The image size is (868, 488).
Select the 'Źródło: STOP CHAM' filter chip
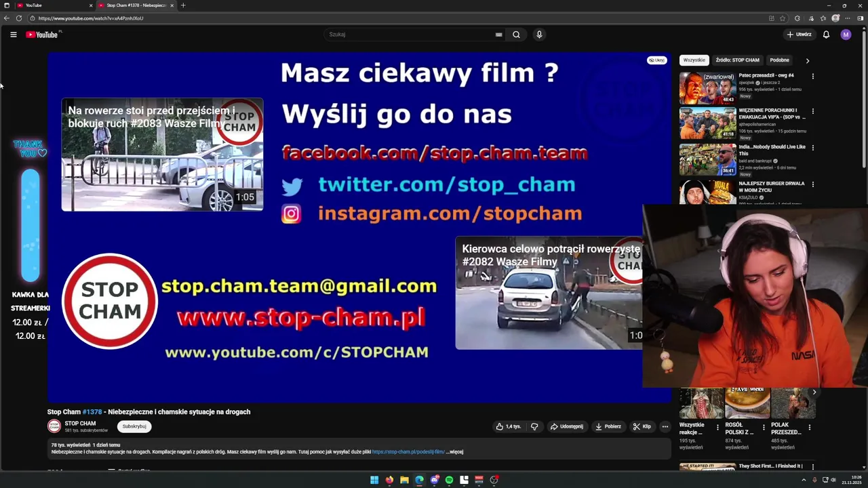coord(737,60)
